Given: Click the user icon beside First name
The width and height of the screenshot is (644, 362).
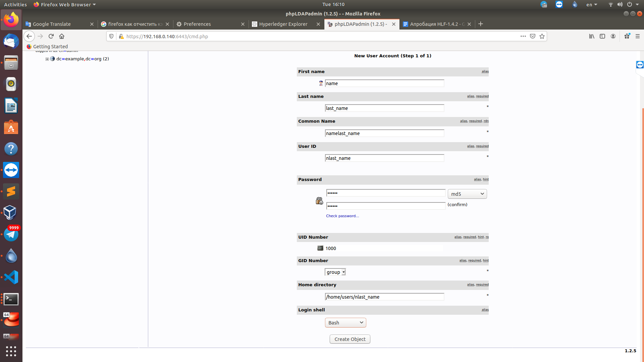Looking at the screenshot, I should pos(321,83).
